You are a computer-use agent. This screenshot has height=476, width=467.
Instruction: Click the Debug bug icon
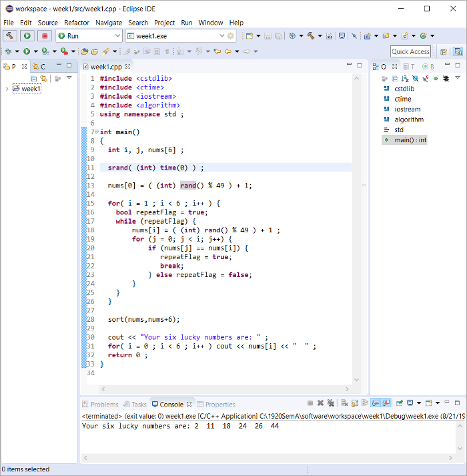tap(8, 51)
